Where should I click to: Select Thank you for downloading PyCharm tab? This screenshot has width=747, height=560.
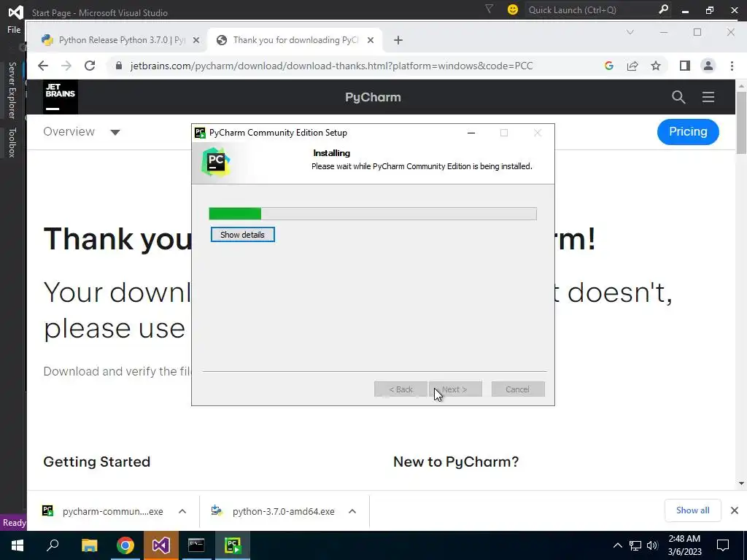[x=295, y=40]
